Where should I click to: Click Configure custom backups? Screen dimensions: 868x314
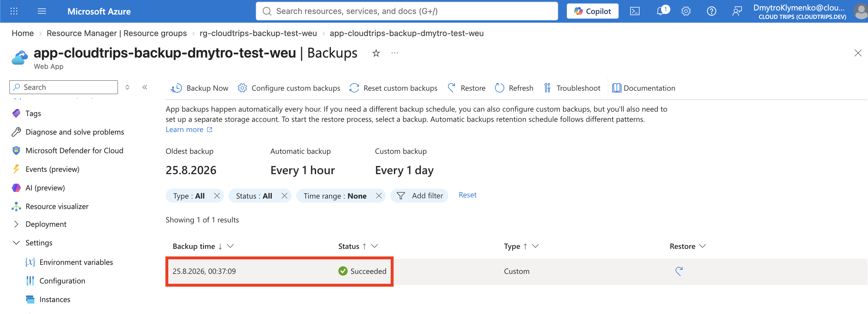[289, 88]
